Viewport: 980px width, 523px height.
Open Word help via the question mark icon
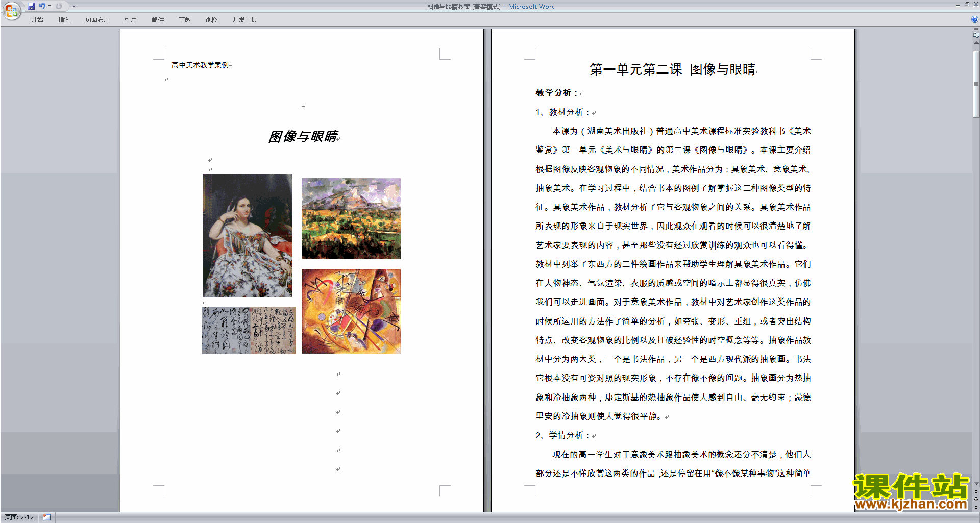point(975,19)
